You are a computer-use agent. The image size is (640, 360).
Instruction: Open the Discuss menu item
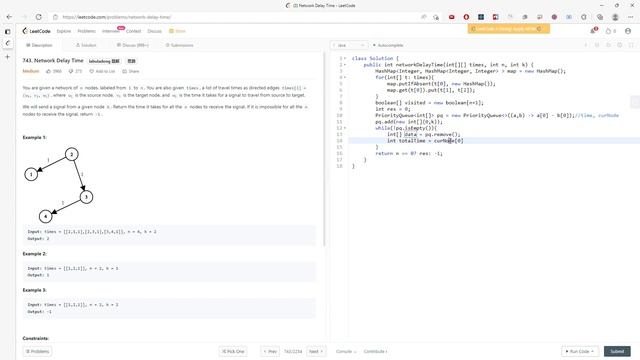155,31
